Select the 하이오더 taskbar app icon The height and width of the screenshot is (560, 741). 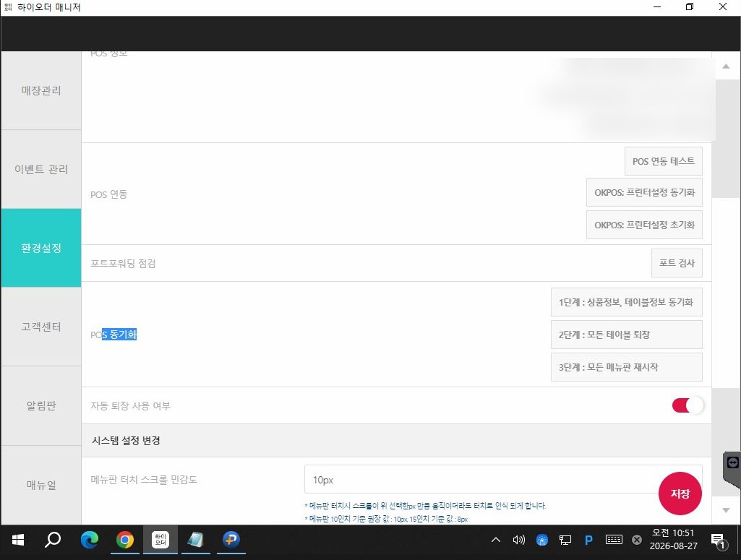tap(160, 540)
